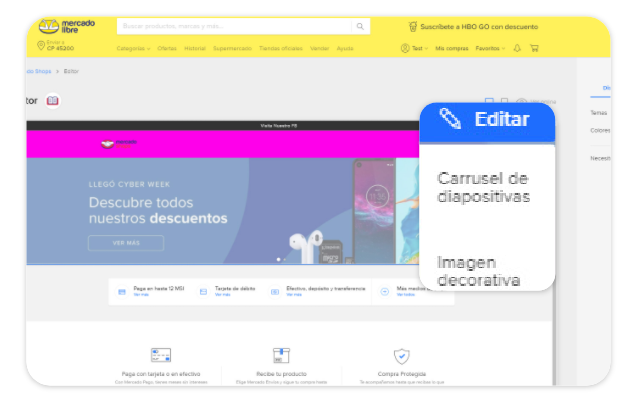Open the Ofertas menu item
Screen dimensions: 637x402
167,48
